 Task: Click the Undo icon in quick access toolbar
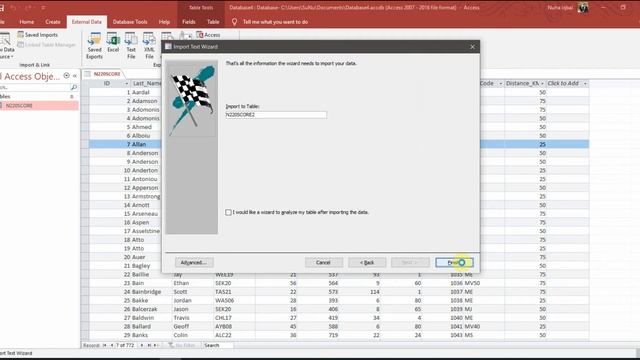(14, 7)
